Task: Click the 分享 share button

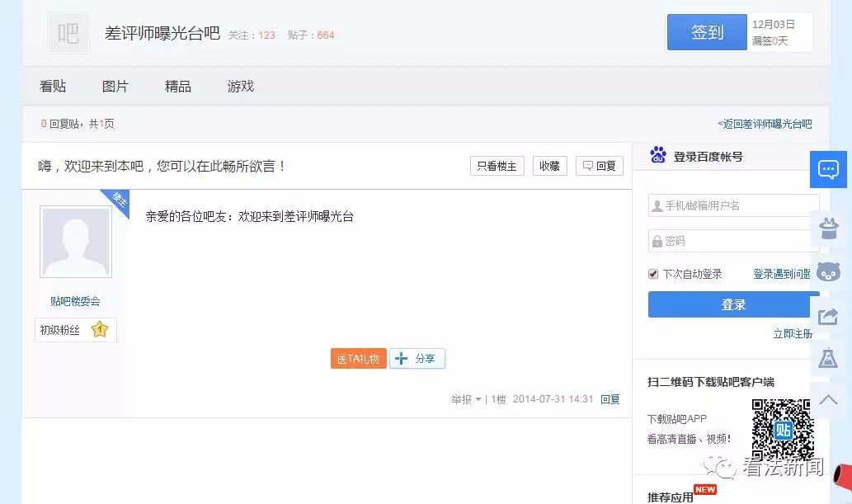Action: click(x=417, y=359)
